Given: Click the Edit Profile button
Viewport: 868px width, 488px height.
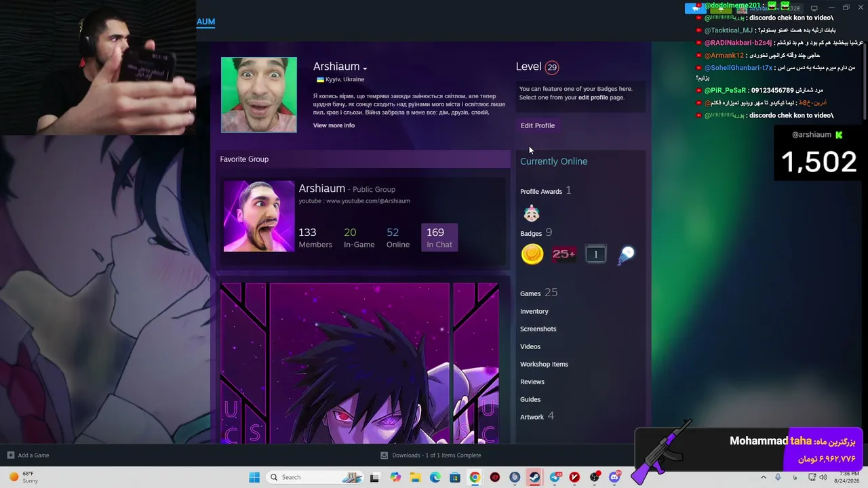Looking at the screenshot, I should pos(538,125).
